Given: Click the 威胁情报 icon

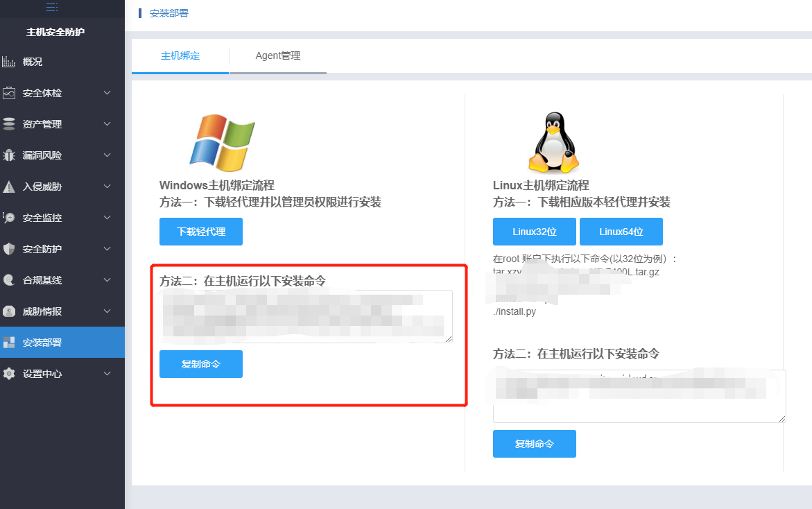Looking at the screenshot, I should pyautogui.click(x=9, y=311).
